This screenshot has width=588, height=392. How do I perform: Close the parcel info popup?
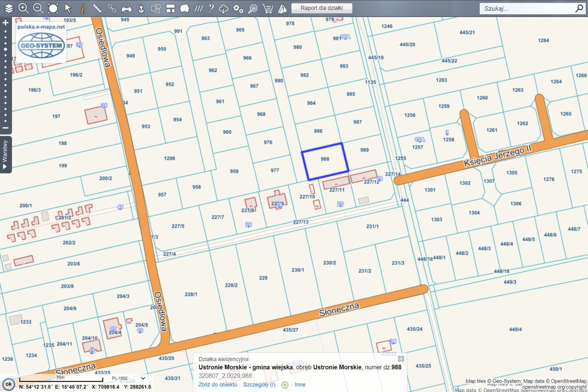401,359
